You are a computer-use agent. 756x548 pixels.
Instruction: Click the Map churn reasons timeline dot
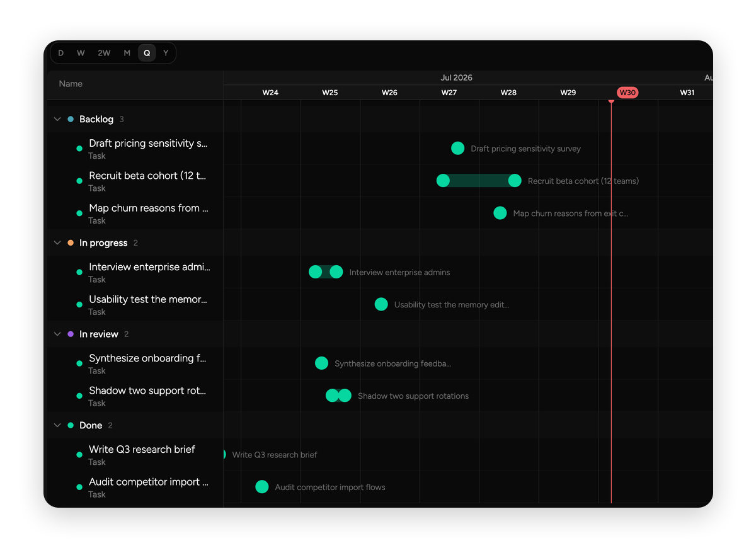coord(500,213)
